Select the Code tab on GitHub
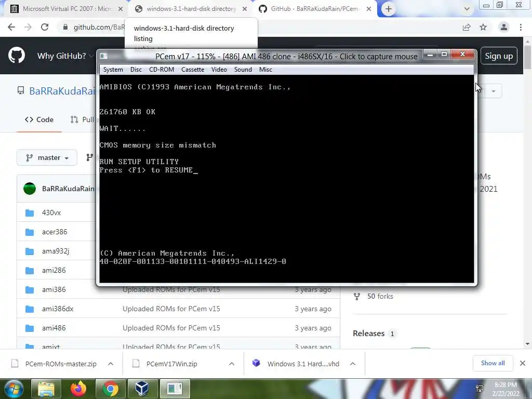 tap(39, 120)
